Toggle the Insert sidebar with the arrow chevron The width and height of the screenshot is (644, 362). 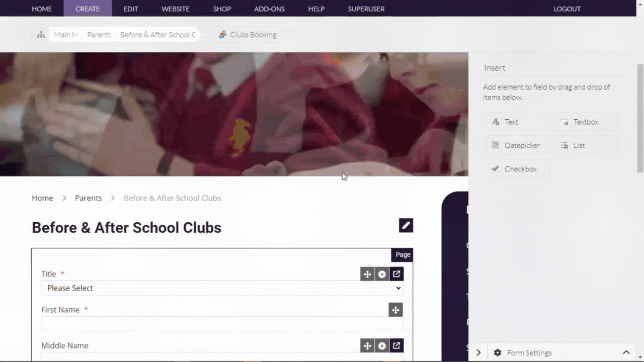(478, 352)
